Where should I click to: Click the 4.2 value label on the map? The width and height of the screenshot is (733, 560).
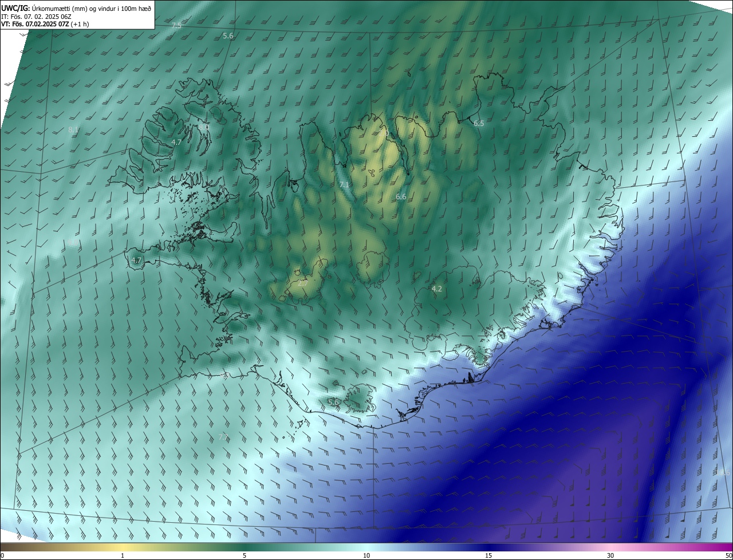[436, 289]
